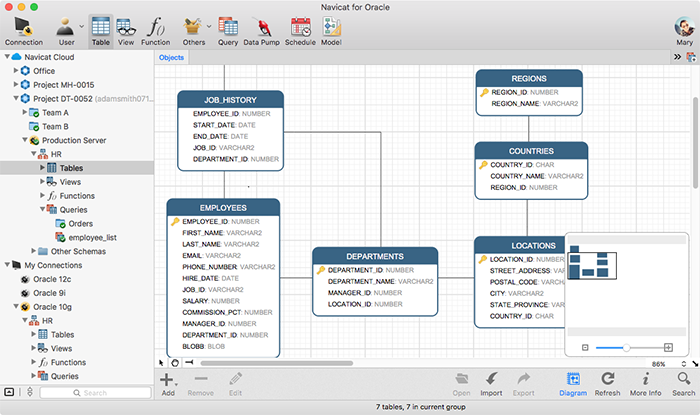Click the sidebar Search input field
The image size is (700, 415).
click(x=96, y=393)
